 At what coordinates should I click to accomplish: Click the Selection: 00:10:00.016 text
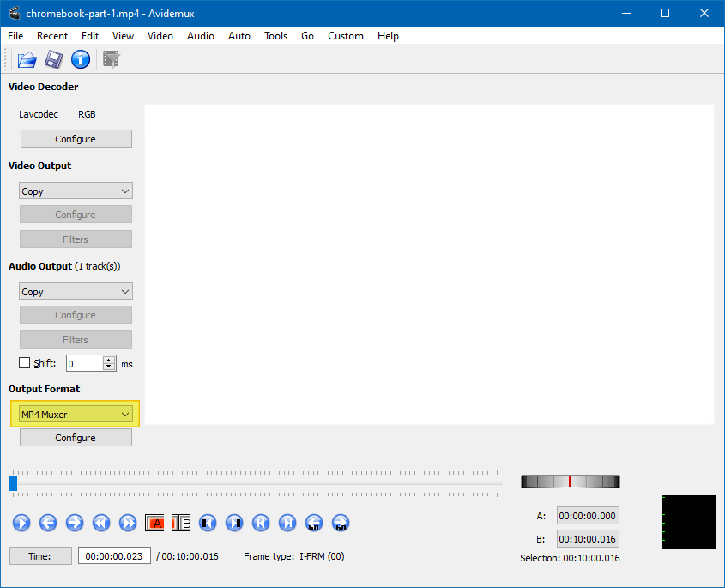click(570, 558)
